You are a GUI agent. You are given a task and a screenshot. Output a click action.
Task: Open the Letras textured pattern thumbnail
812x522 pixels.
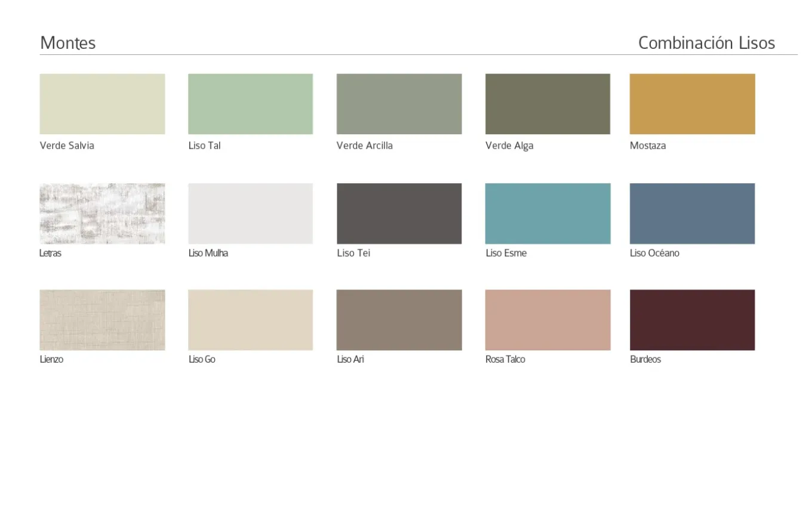click(102, 214)
